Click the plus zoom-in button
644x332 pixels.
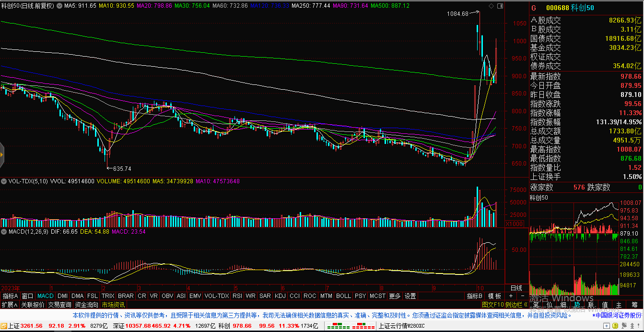(x=510, y=296)
